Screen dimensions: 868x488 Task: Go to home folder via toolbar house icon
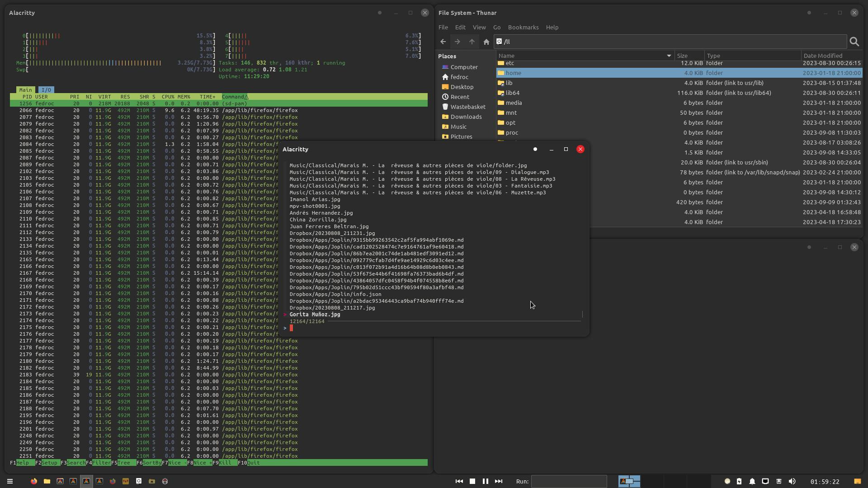486,42
